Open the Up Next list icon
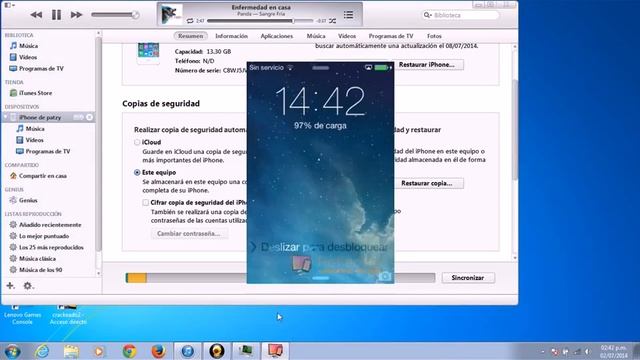 point(348,15)
